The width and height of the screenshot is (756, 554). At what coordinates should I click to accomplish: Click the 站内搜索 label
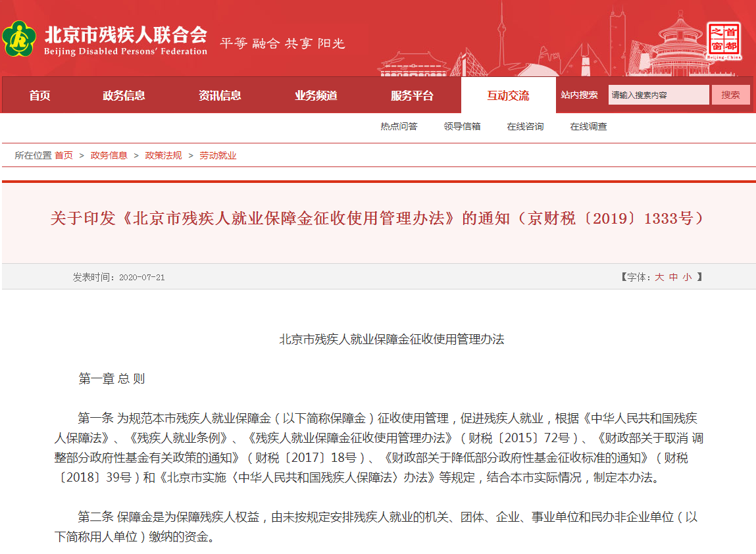coord(579,95)
